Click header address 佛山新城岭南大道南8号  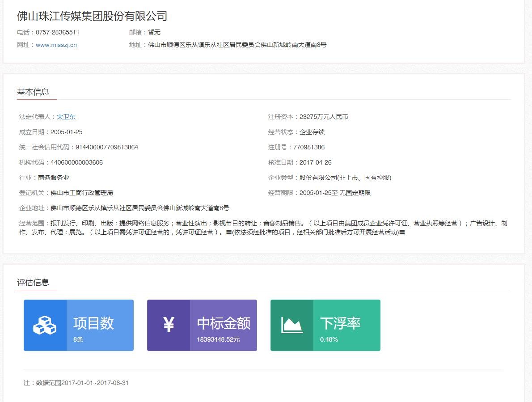pyautogui.click(x=293, y=45)
